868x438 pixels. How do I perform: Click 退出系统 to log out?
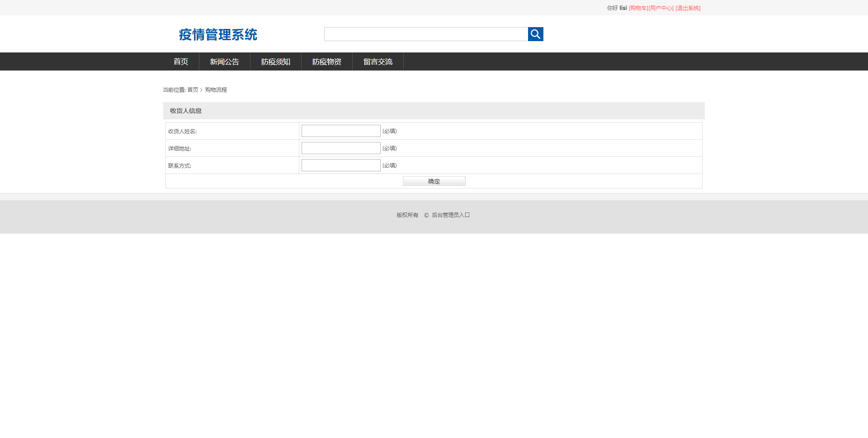click(x=688, y=8)
